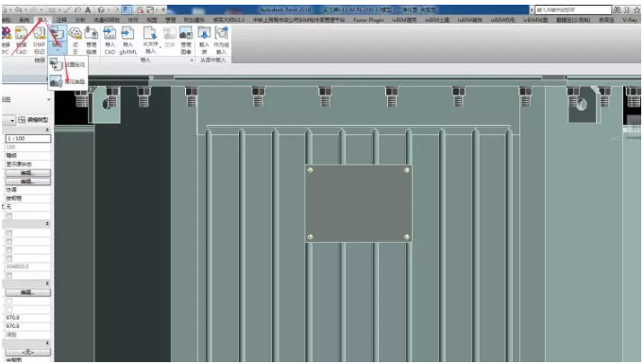Open the Massing & Site (体量和场地) tab
Viewport: 644px width, 364px height.
click(x=107, y=19)
